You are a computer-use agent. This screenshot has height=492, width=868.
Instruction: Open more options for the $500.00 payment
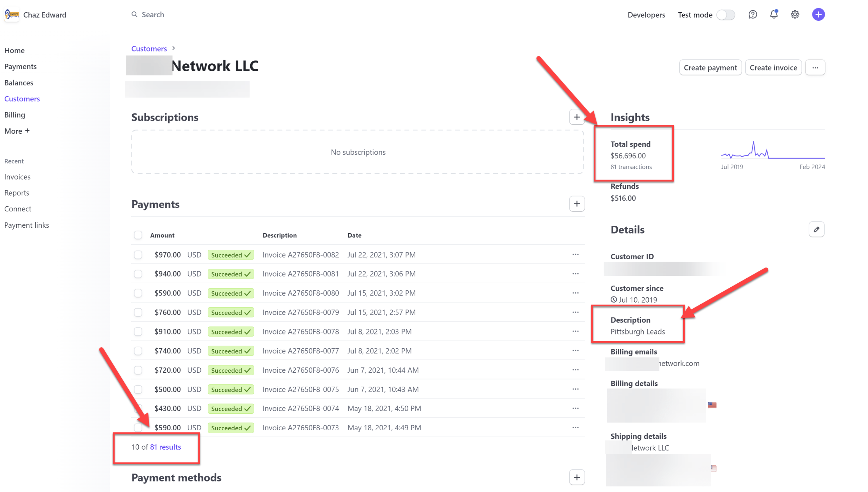click(575, 389)
